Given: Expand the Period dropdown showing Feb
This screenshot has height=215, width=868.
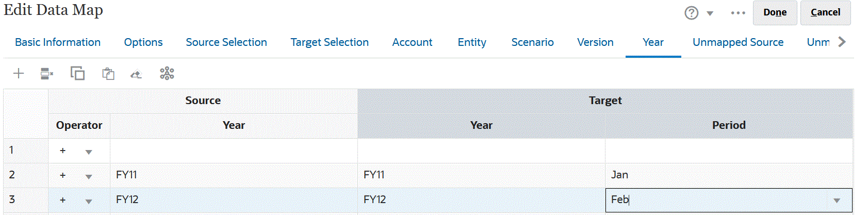Looking at the screenshot, I should pyautogui.click(x=837, y=201).
